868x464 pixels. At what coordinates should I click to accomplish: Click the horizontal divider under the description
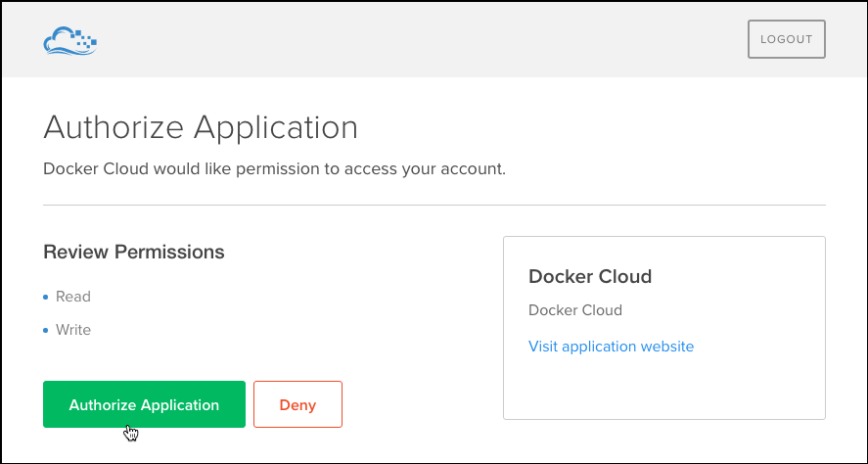[x=434, y=206]
